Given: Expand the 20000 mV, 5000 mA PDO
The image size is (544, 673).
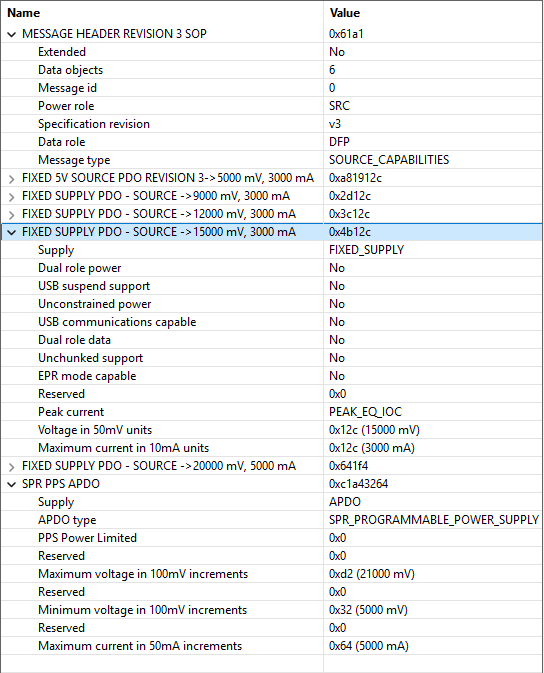Looking at the screenshot, I should (x=12, y=467).
